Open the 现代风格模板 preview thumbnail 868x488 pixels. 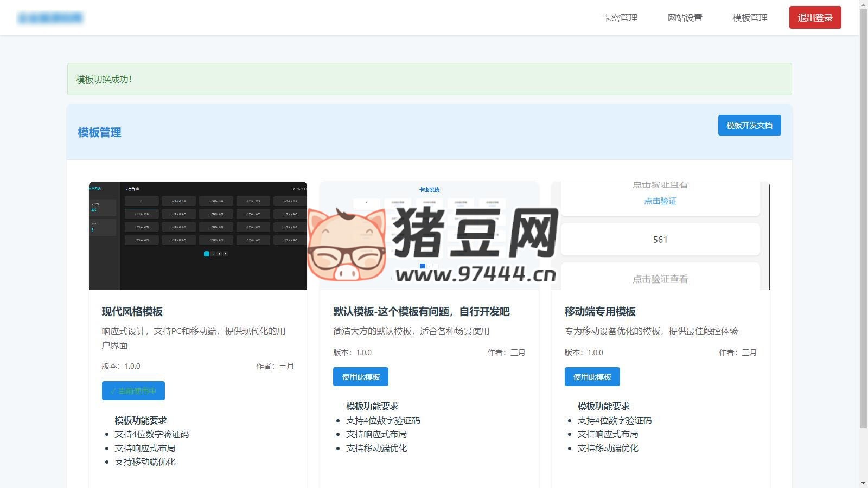(x=198, y=235)
